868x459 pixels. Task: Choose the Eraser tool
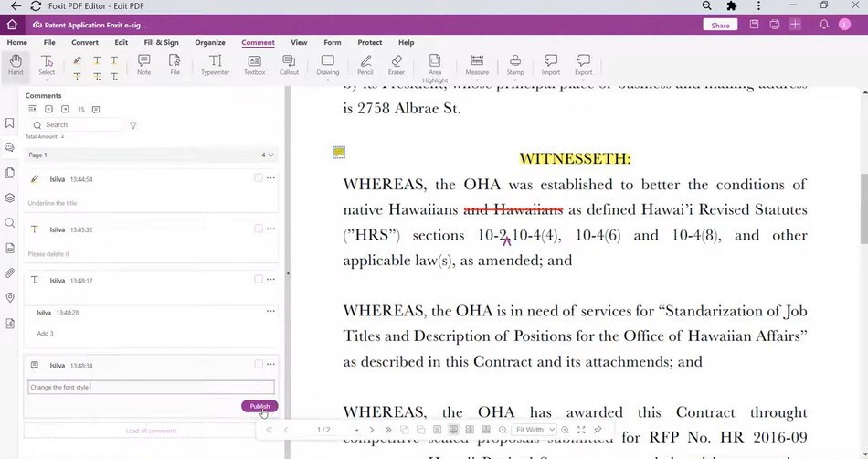click(x=396, y=65)
